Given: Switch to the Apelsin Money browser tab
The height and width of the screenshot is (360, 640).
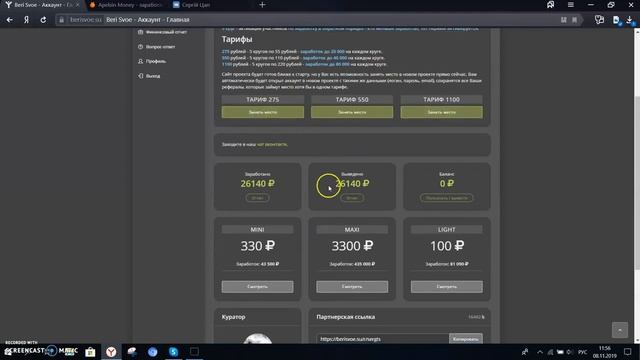Looking at the screenshot, I should coord(126,5).
